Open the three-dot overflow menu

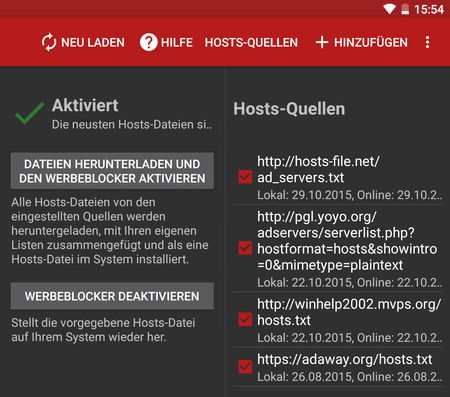tap(427, 42)
